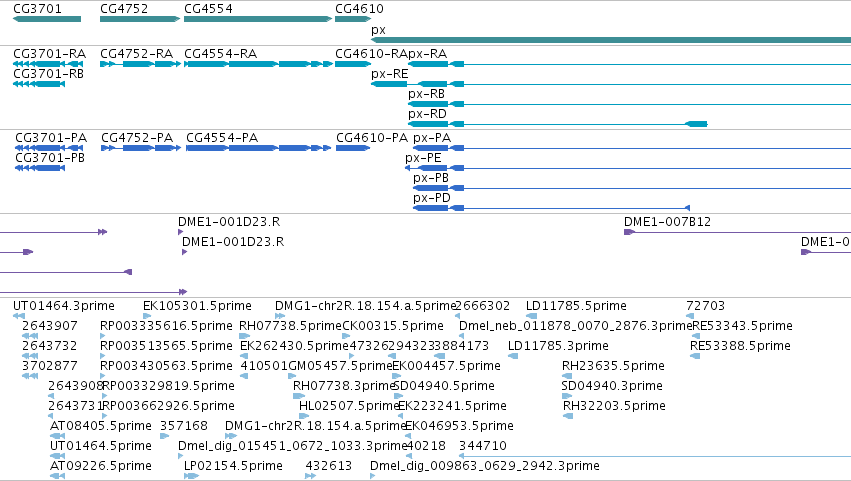Click the px-PB protein label

click(x=431, y=178)
